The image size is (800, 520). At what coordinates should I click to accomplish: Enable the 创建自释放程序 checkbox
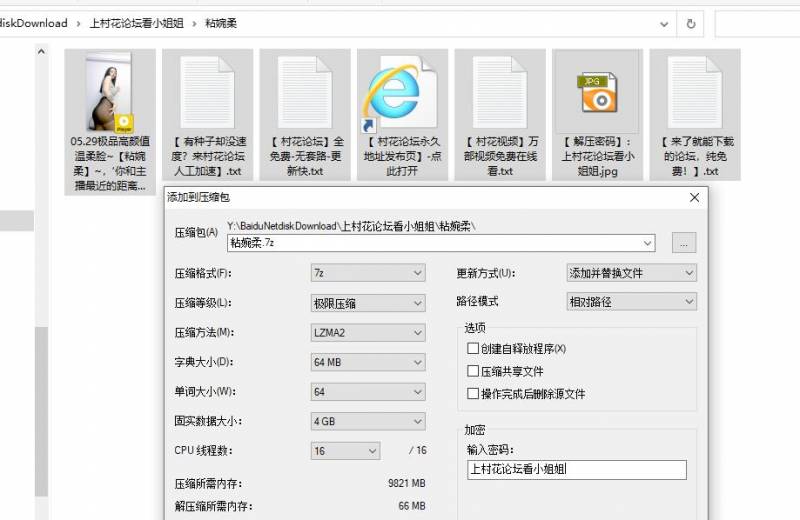tap(473, 349)
